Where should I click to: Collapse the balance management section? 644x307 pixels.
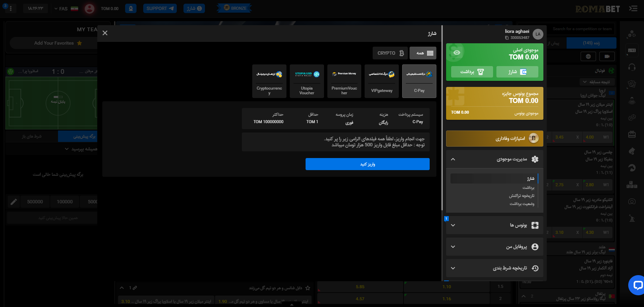pos(453,159)
